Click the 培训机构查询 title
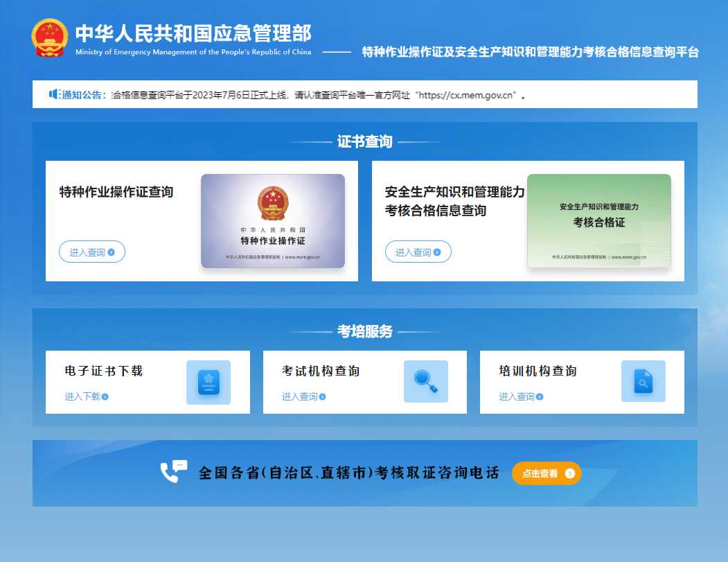This screenshot has width=728, height=562. (x=538, y=371)
